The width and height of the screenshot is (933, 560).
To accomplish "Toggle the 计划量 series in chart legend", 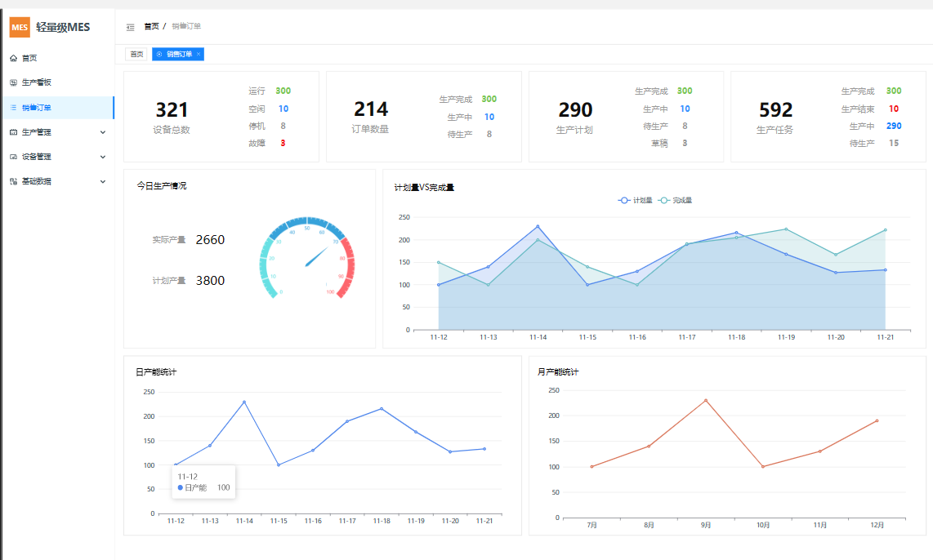I will pos(636,200).
